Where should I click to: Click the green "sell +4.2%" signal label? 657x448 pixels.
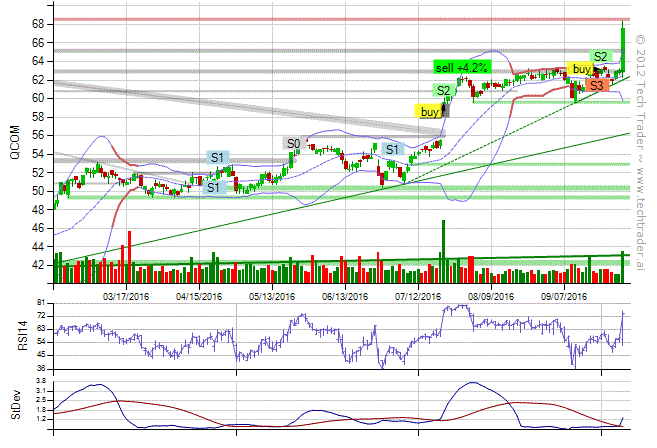(461, 67)
